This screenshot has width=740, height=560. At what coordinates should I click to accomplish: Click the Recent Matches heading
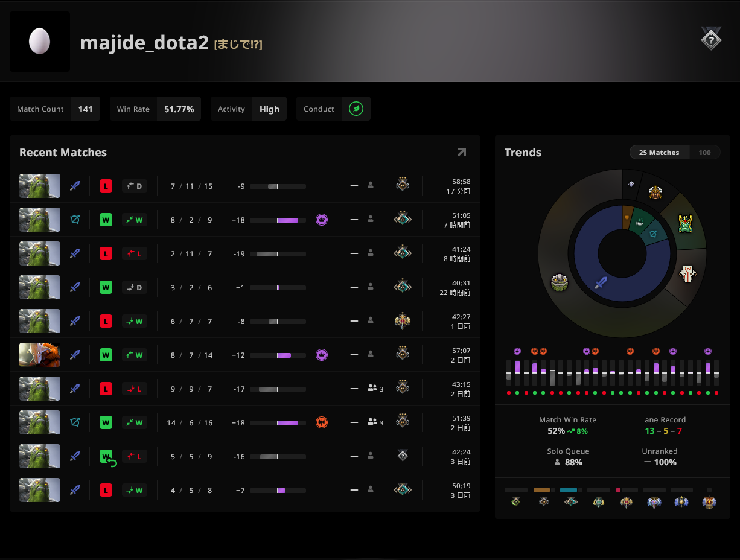pos(63,153)
